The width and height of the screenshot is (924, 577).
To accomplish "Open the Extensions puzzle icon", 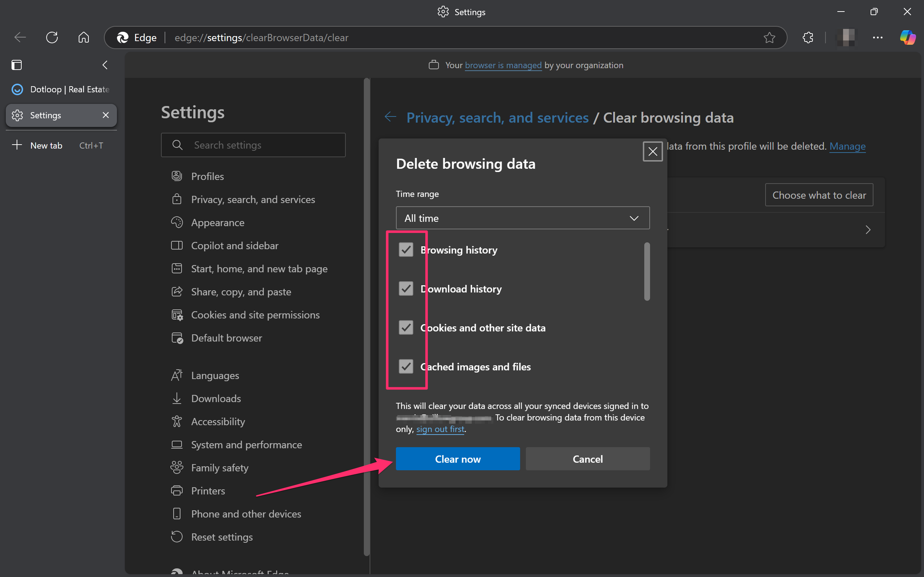I will click(x=807, y=38).
